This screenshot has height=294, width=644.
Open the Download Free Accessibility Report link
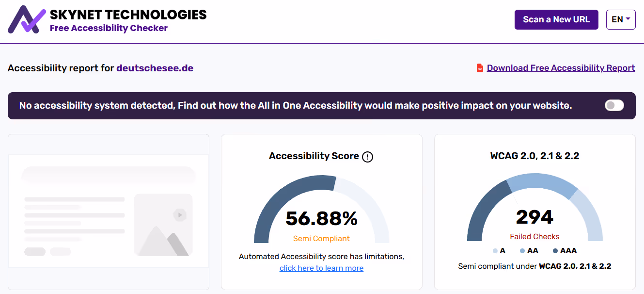click(x=561, y=68)
